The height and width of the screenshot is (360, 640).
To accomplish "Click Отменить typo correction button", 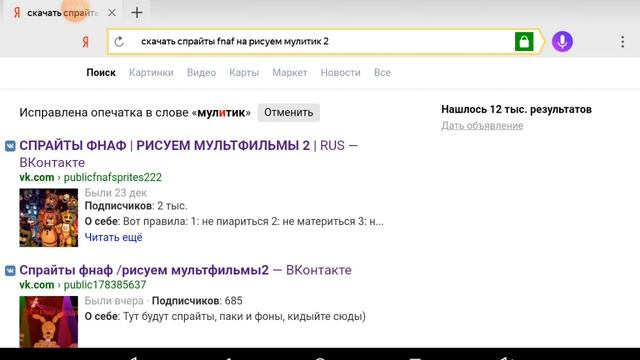I will [x=289, y=112].
